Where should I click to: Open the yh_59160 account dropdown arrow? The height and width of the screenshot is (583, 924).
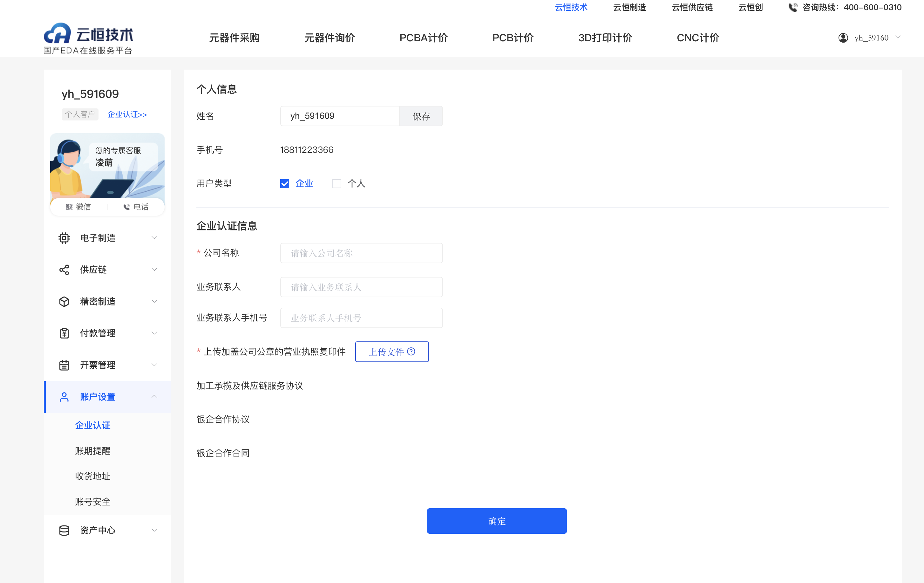click(x=898, y=37)
